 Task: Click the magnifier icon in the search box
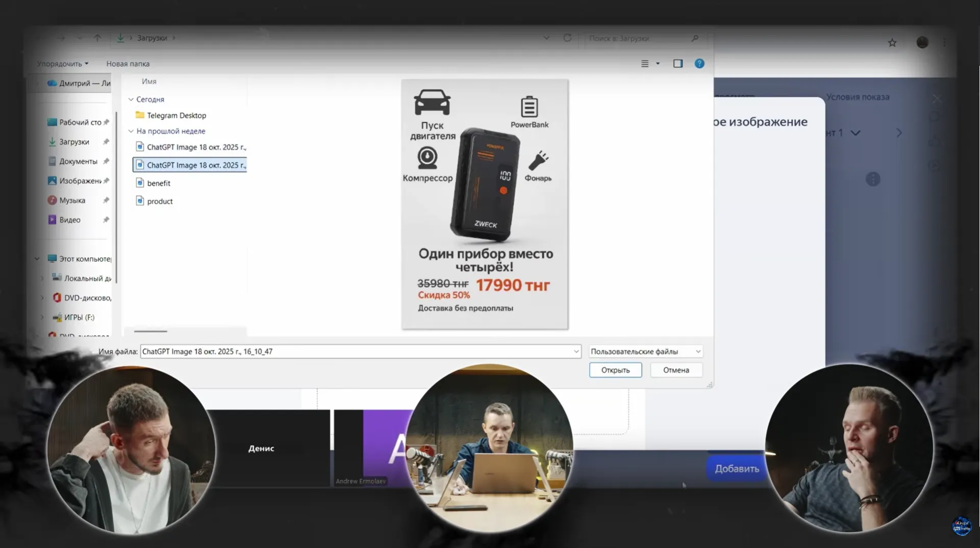point(695,38)
